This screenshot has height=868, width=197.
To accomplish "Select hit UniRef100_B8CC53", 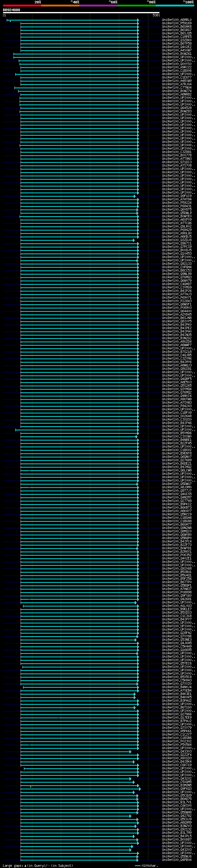I will tap(177, 271).
